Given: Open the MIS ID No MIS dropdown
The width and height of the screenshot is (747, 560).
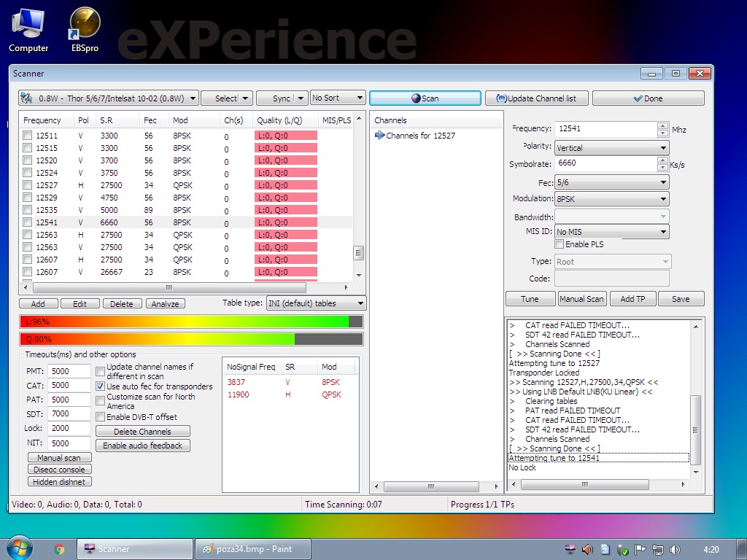Looking at the screenshot, I should [x=612, y=231].
